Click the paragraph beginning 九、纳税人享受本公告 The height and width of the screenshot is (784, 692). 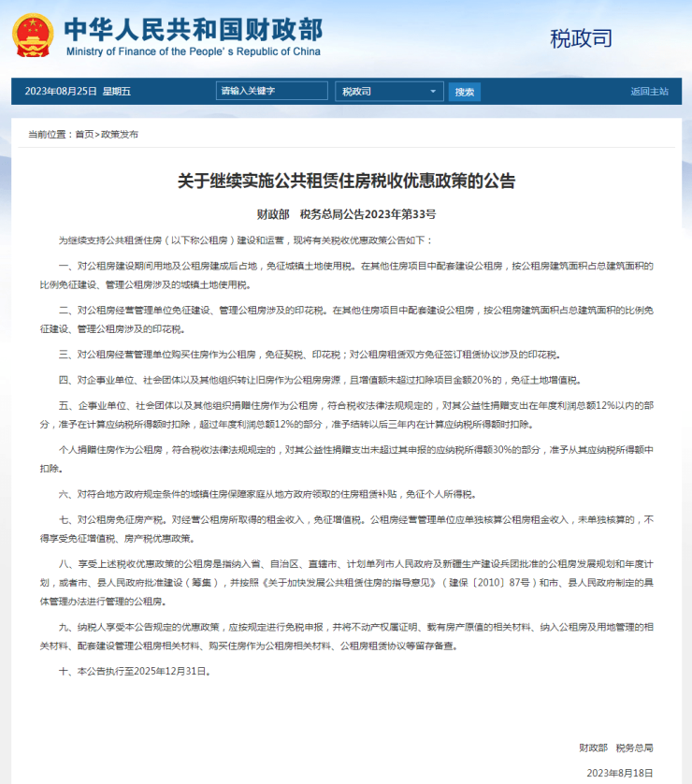pos(346,636)
